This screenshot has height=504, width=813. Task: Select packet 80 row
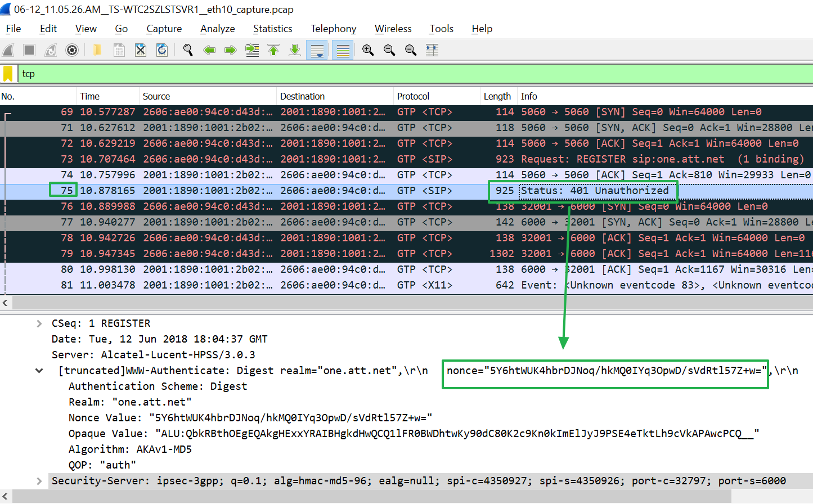[x=406, y=269]
